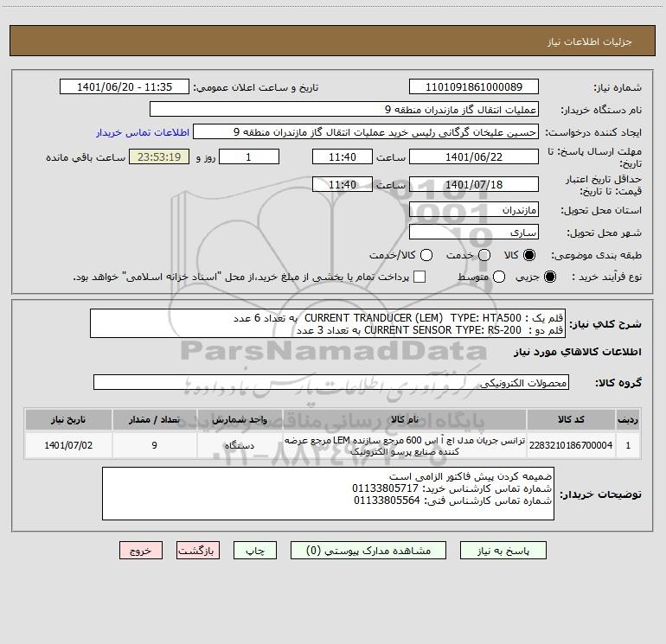Viewport: 666px width, 644px height.
Task: Select the کالا/خدمت radio button
Action: [426, 255]
